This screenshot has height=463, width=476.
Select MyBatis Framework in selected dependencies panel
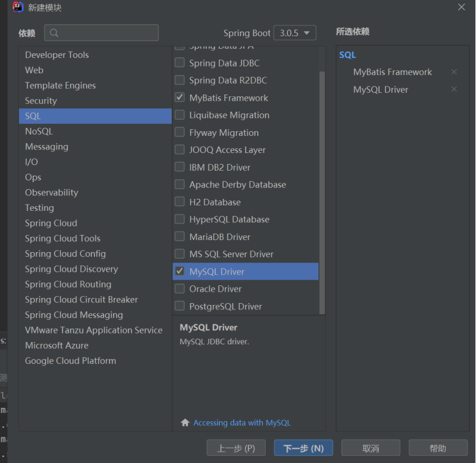pos(392,72)
